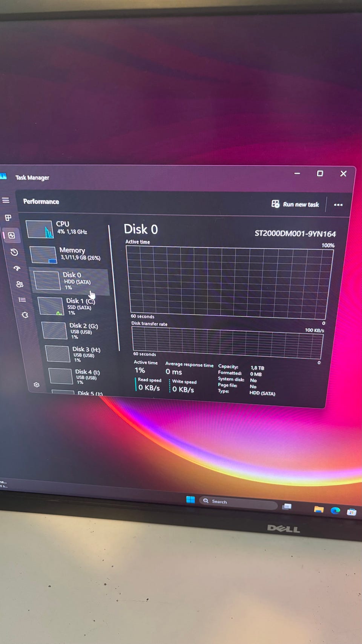Open the Details page icon
This screenshot has width=362, height=644.
click(x=22, y=300)
